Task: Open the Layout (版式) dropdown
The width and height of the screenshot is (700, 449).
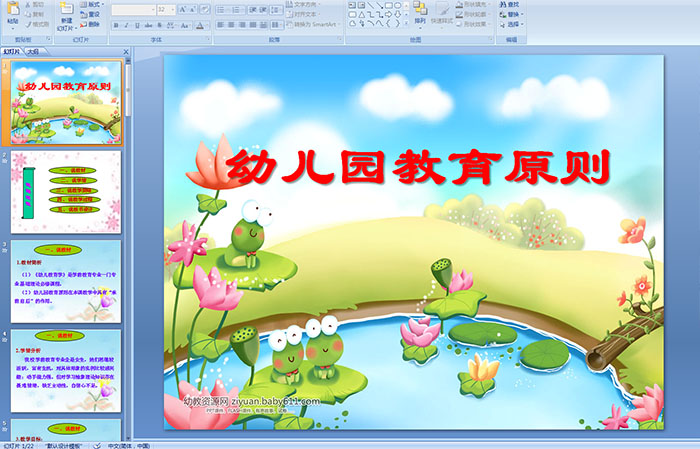Action: pyautogui.click(x=92, y=4)
